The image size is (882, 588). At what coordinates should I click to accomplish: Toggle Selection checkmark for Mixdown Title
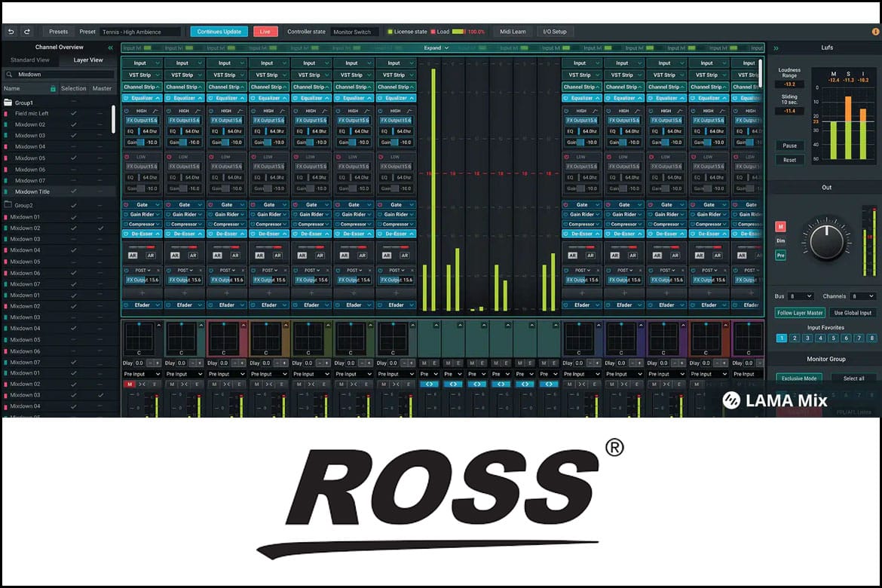coord(73,191)
